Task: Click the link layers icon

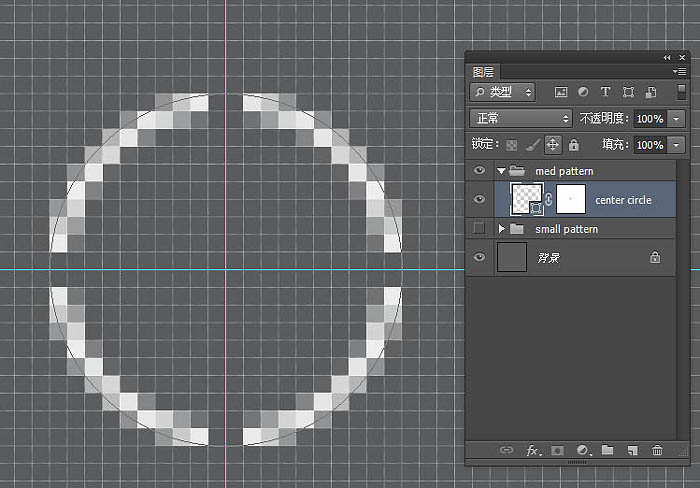Action: coord(507,451)
